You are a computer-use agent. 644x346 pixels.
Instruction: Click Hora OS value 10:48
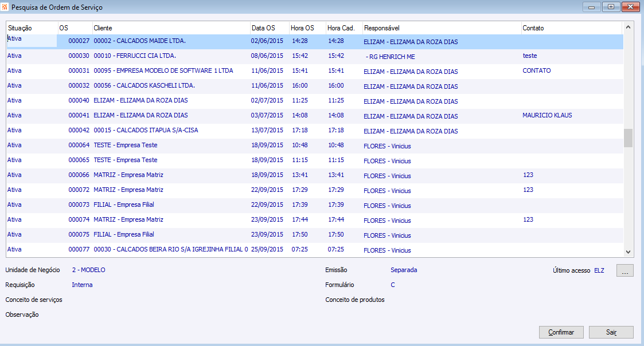pos(300,146)
